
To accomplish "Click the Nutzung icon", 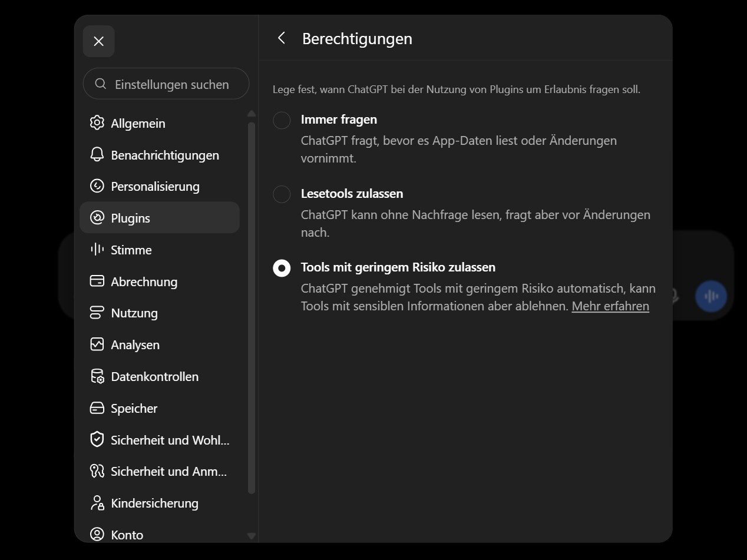I will (97, 313).
